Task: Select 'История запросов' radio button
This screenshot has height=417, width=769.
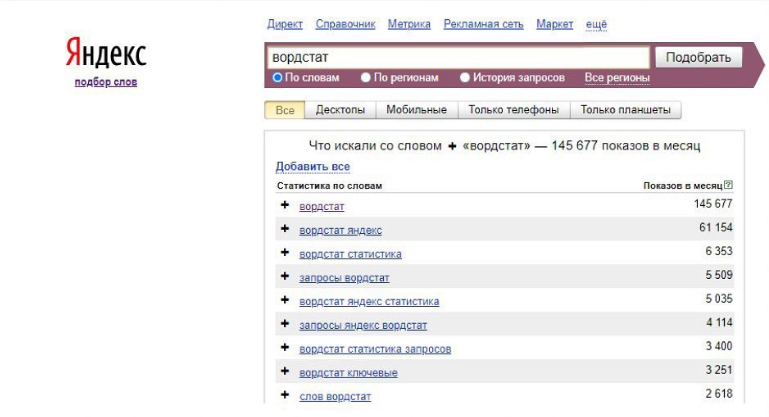Action: 465,78
